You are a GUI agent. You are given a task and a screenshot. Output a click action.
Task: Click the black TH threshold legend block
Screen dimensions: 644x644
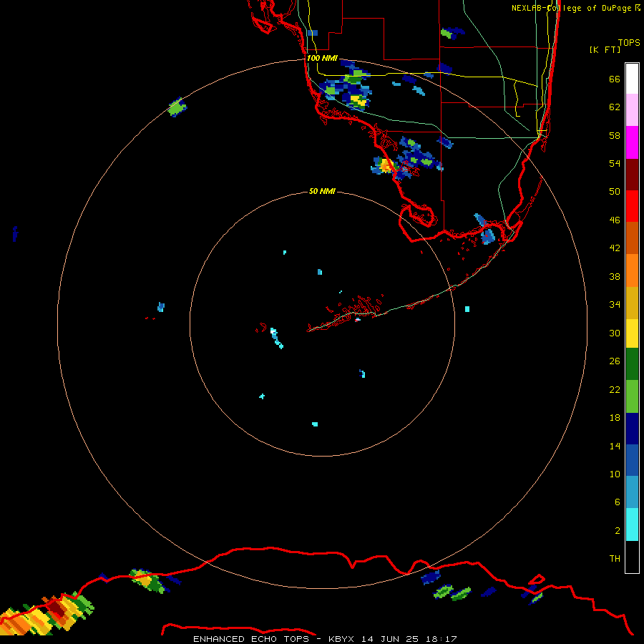click(x=632, y=557)
